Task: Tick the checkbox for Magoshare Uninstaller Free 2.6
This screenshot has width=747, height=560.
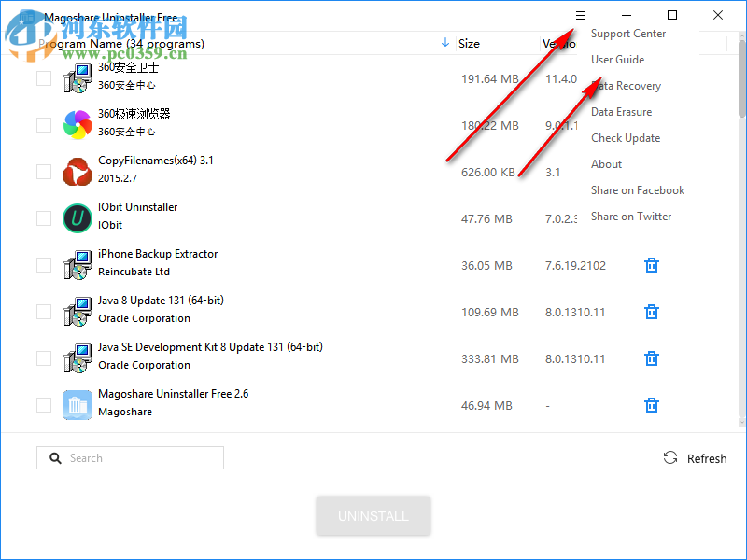Action: (x=43, y=405)
